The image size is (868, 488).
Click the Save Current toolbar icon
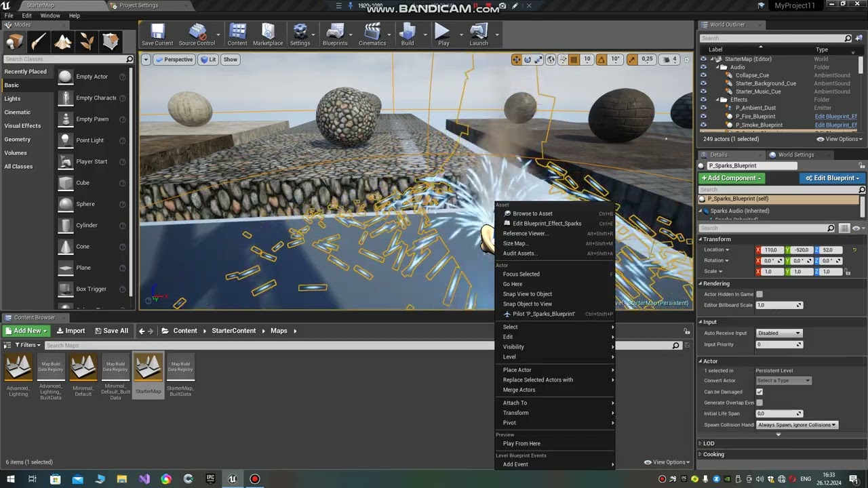click(157, 35)
